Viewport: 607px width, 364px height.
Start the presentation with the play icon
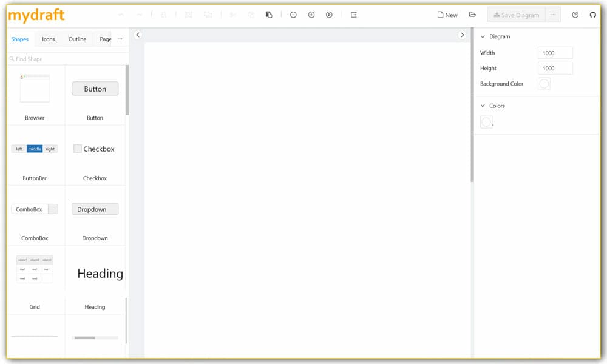pyautogui.click(x=330, y=15)
